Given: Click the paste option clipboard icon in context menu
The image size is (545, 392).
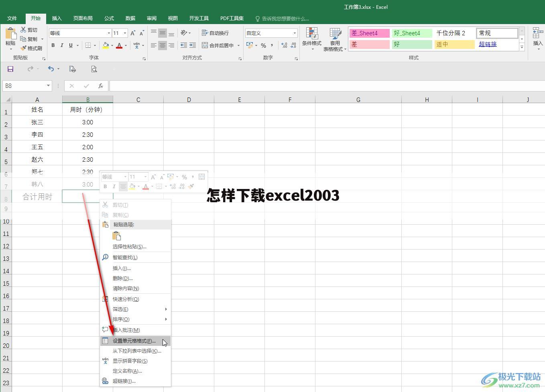Looking at the screenshot, I should point(117,236).
